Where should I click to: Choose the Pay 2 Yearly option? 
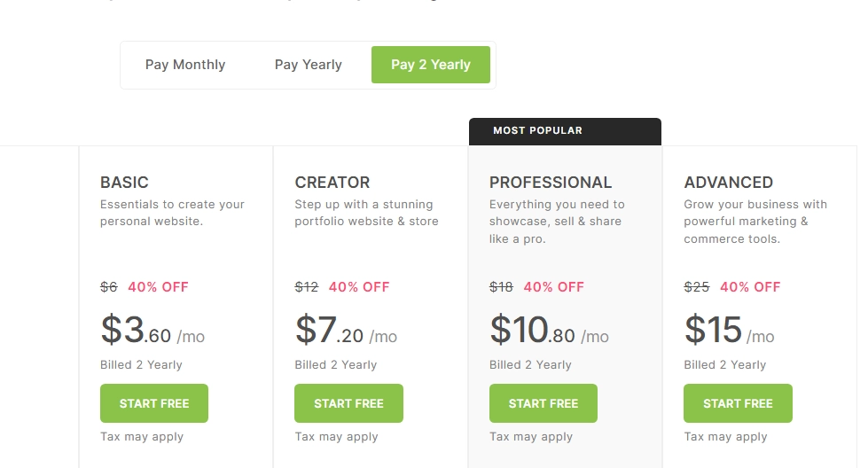431,65
